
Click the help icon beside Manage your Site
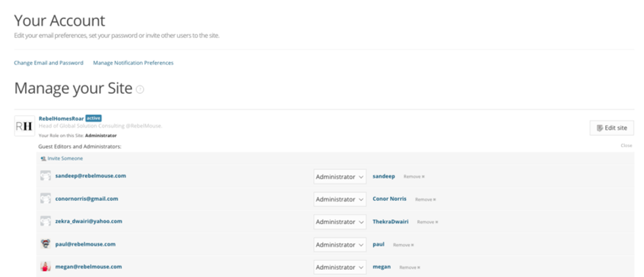(140, 89)
